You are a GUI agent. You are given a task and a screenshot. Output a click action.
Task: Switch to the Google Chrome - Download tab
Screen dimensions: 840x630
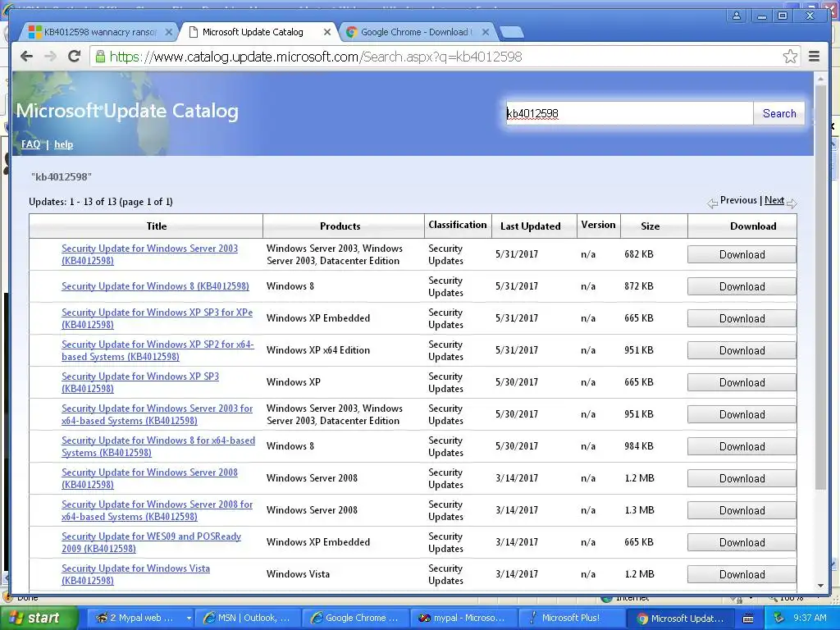click(x=416, y=32)
